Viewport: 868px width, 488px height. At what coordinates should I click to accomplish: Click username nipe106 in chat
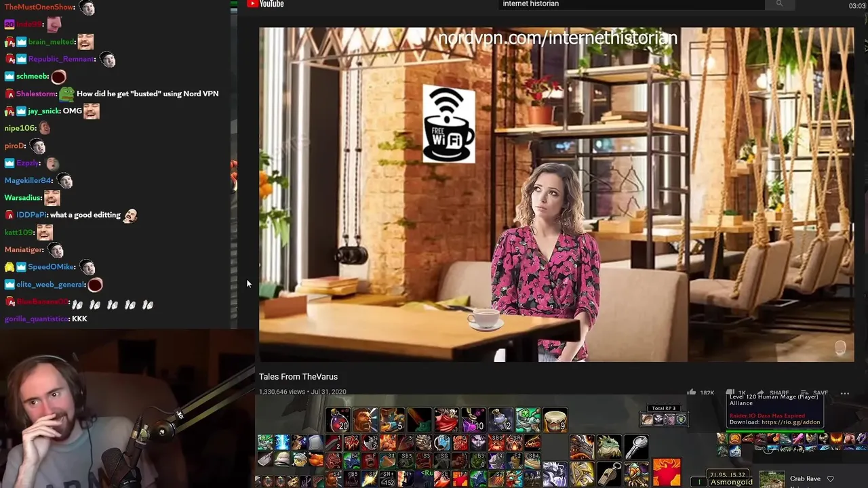pyautogui.click(x=20, y=128)
